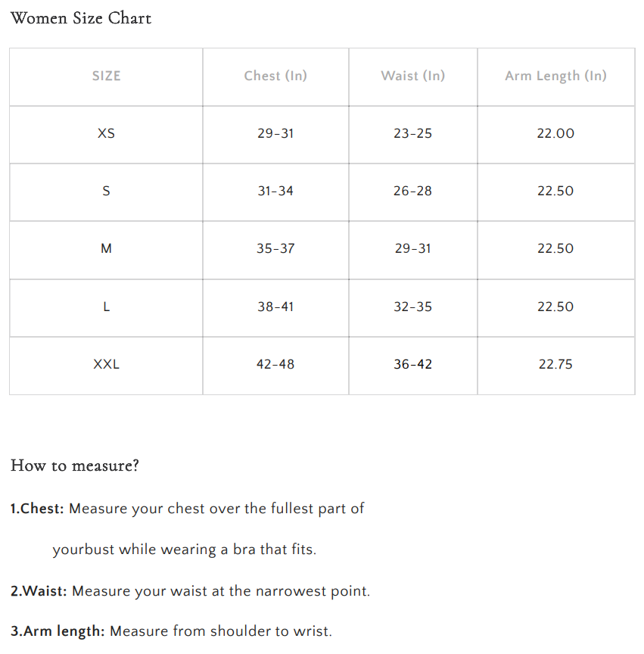Click the SIZE column header
The height and width of the screenshot is (654, 644).
click(x=106, y=76)
